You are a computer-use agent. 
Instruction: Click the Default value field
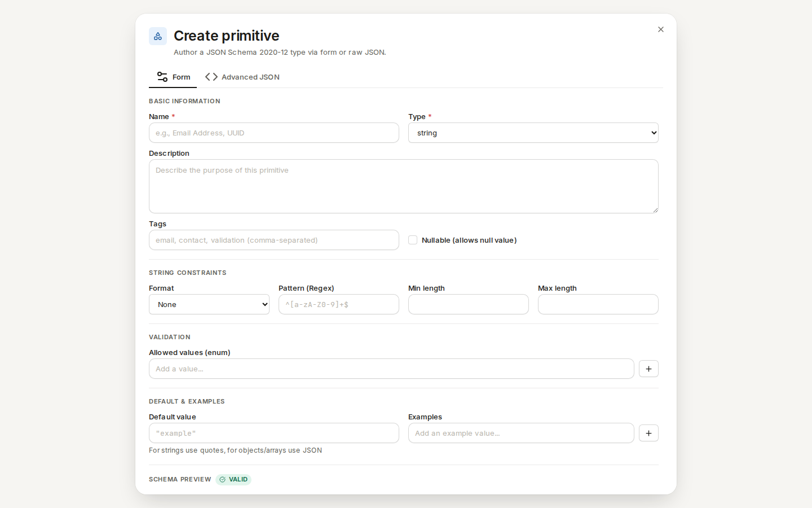(274, 433)
